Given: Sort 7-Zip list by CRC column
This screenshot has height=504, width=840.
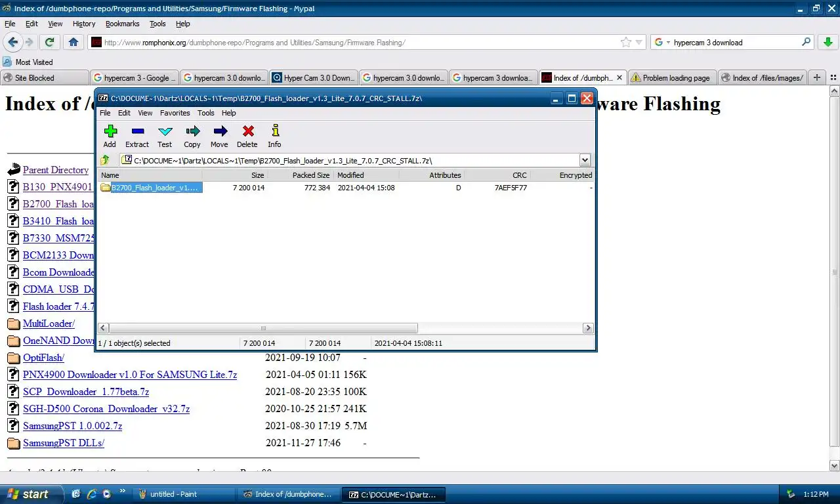Looking at the screenshot, I should (x=497, y=175).
